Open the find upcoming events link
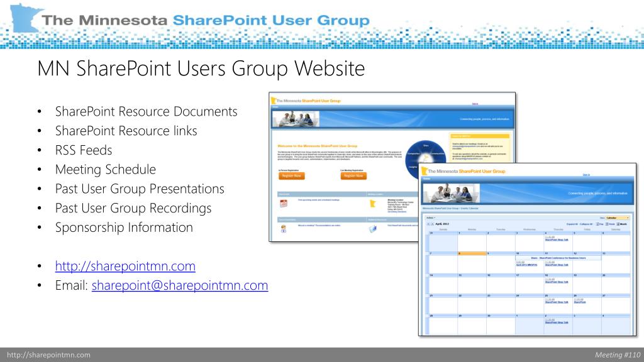This screenshot has height=362, width=644. 319,200
